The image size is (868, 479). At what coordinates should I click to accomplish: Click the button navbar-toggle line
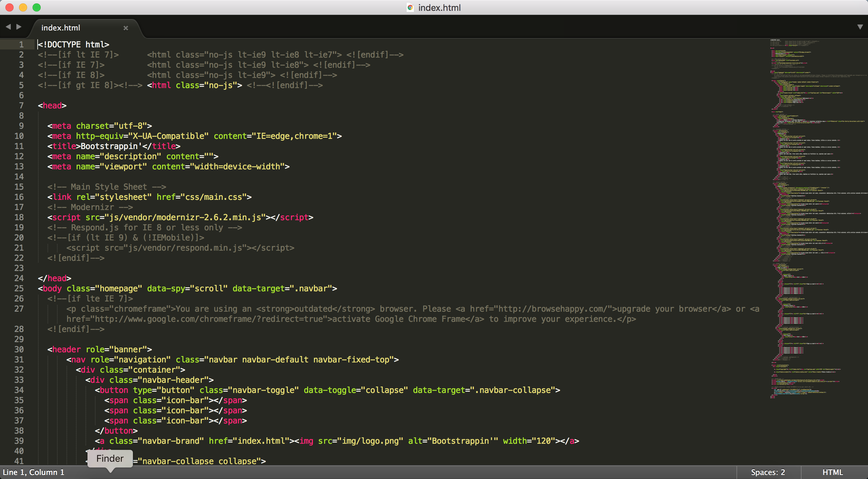click(328, 390)
